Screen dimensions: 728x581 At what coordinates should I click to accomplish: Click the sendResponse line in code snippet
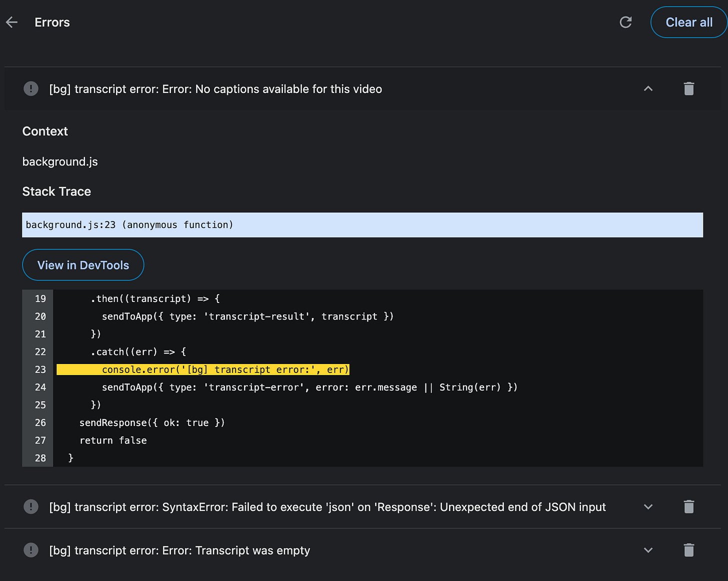152,423
